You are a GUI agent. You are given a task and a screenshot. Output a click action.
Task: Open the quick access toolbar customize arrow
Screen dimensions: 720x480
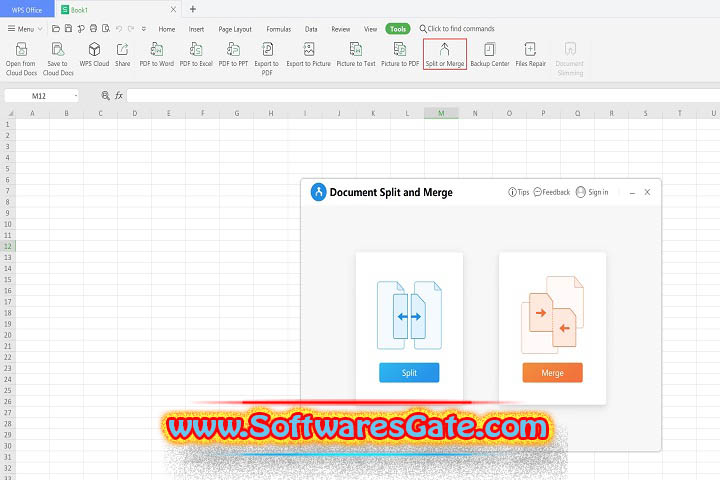click(x=144, y=28)
